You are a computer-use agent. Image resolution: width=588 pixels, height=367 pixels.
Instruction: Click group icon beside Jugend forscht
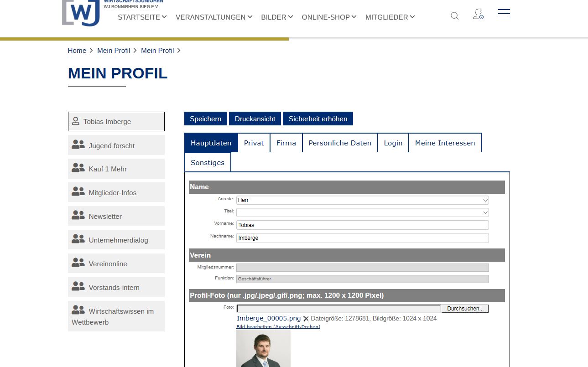click(x=78, y=145)
